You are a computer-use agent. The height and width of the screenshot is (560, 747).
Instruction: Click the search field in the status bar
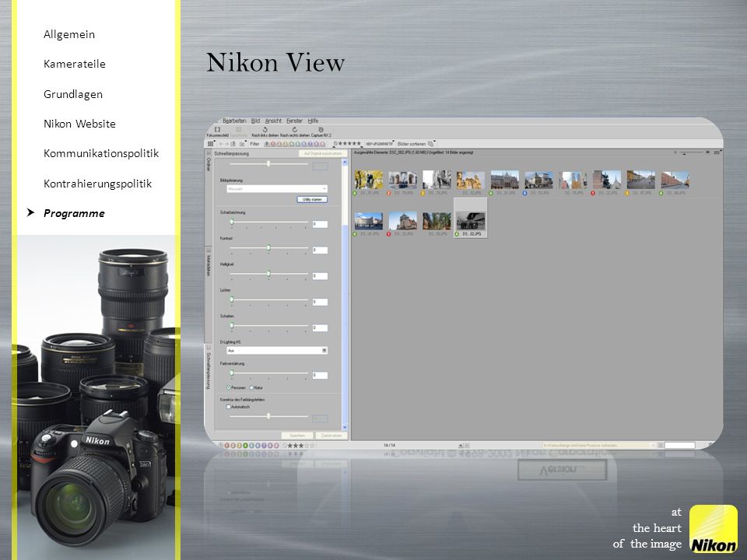coord(679,445)
